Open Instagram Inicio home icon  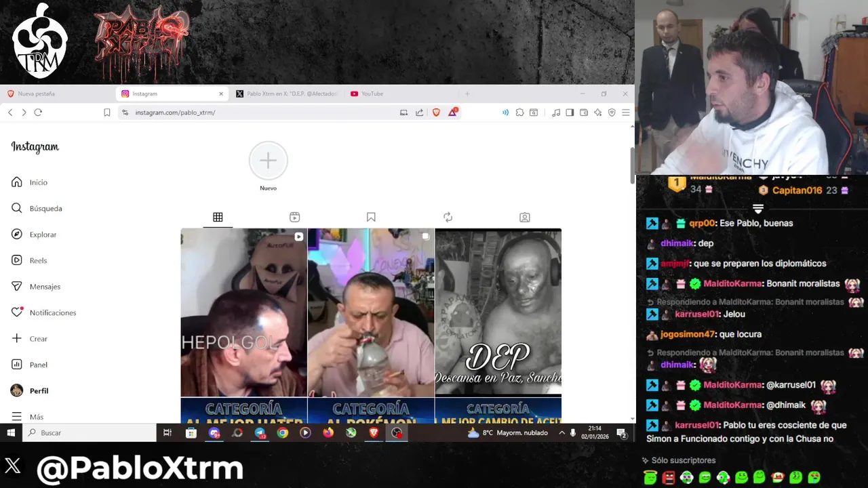pos(17,182)
